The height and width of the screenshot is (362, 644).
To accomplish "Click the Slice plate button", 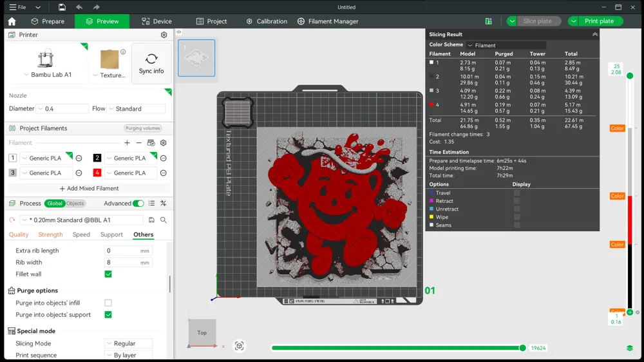I will tap(538, 21).
